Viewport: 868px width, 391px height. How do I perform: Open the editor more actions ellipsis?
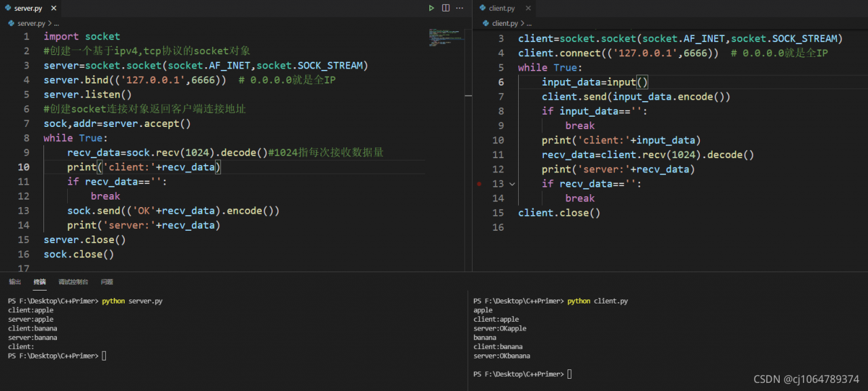tap(461, 8)
